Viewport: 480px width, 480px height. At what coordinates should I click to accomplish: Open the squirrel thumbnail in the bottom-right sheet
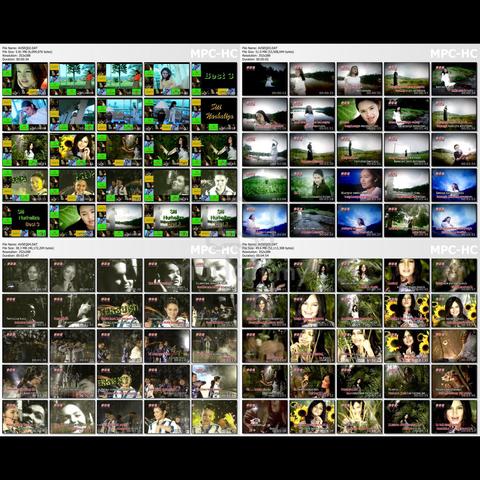click(x=454, y=381)
